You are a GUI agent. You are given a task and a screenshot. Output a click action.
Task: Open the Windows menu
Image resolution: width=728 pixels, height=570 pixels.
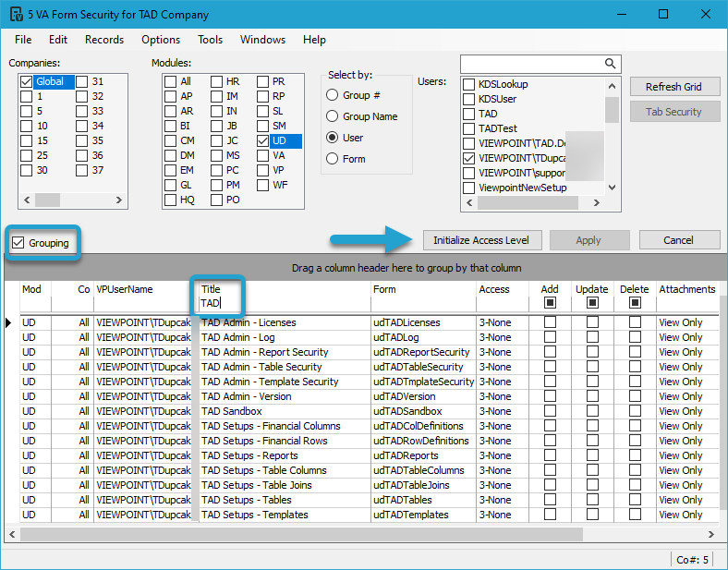(262, 40)
